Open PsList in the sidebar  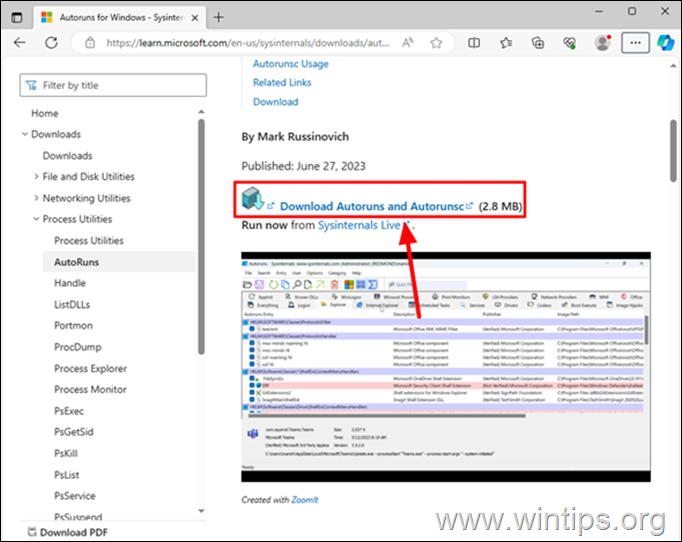tap(67, 475)
